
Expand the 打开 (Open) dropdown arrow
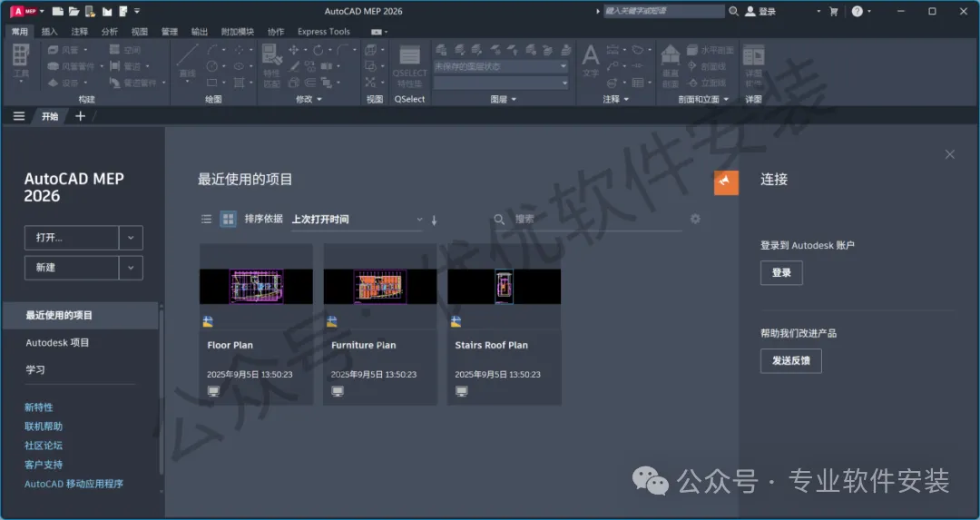131,238
